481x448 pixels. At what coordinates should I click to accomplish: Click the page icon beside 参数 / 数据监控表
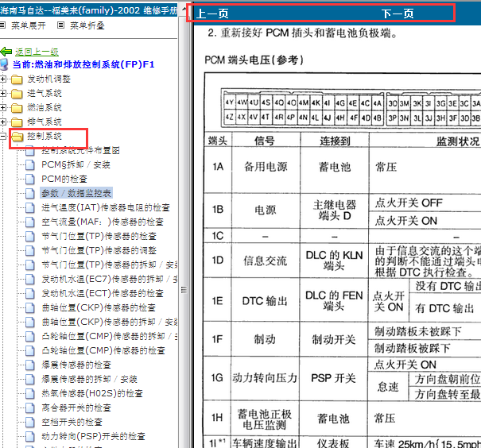click(x=29, y=193)
